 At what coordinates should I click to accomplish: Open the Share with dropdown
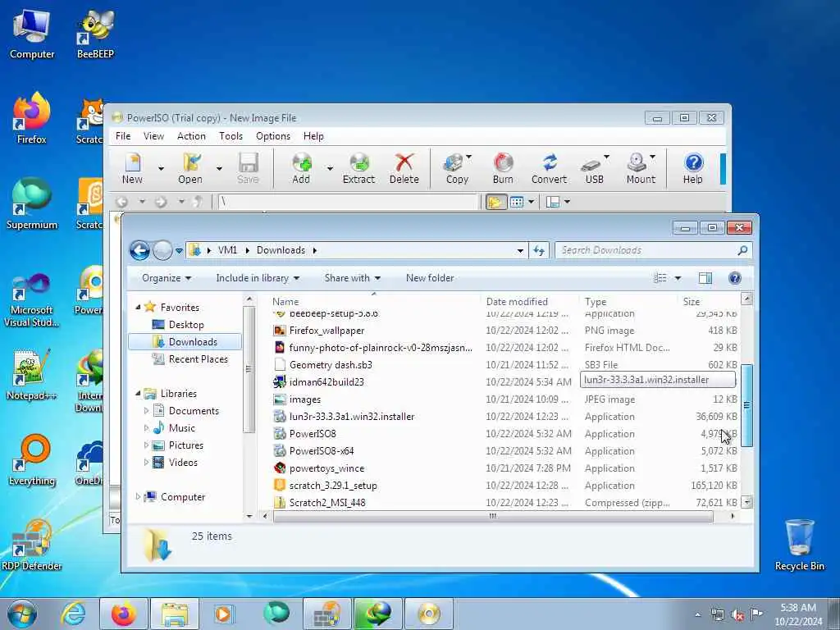[353, 278]
